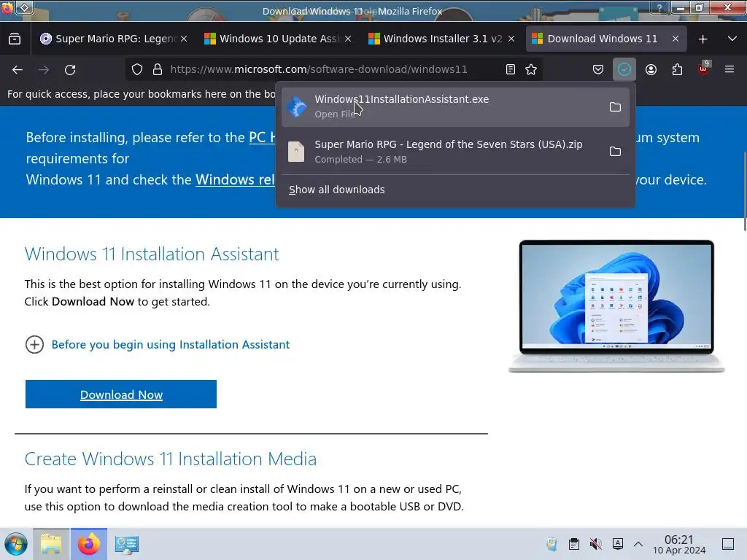This screenshot has height=560, width=747.
Task: Click the muted volume tray icon
Action: (595, 544)
